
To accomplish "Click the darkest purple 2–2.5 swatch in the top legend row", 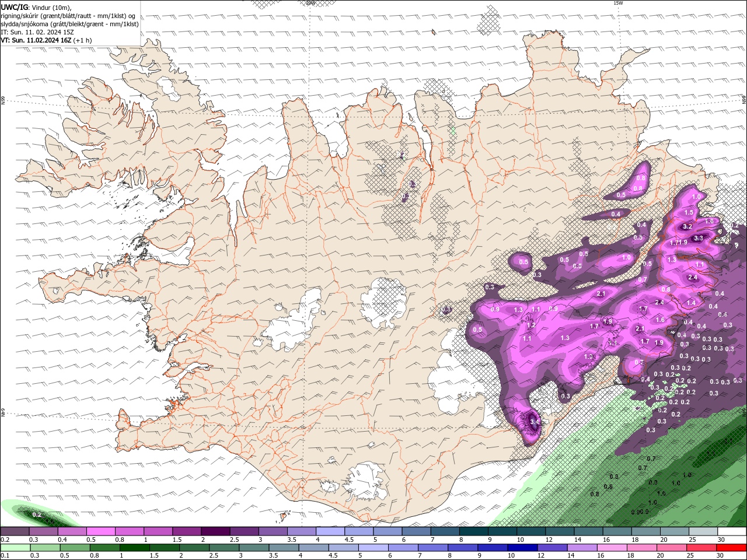I will click(215, 531).
